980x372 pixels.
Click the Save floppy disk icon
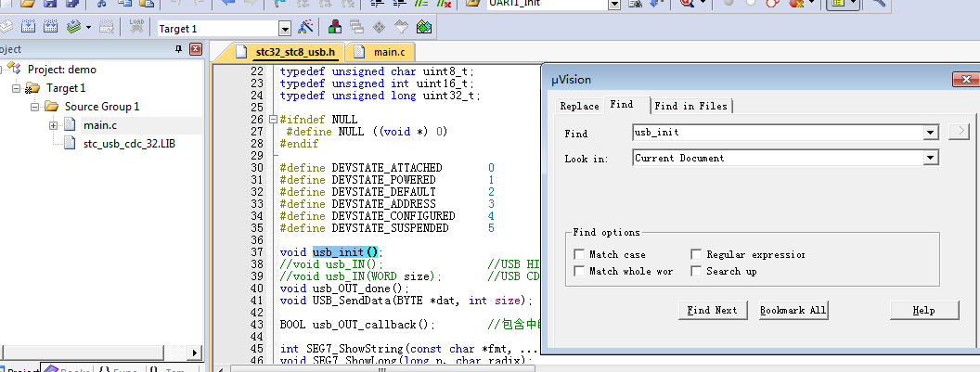51,3
